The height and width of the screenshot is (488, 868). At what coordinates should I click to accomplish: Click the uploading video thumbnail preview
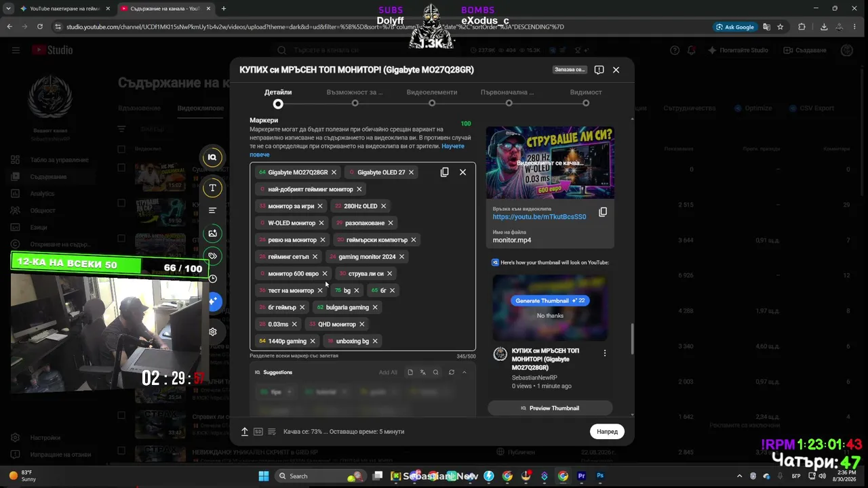tap(550, 163)
